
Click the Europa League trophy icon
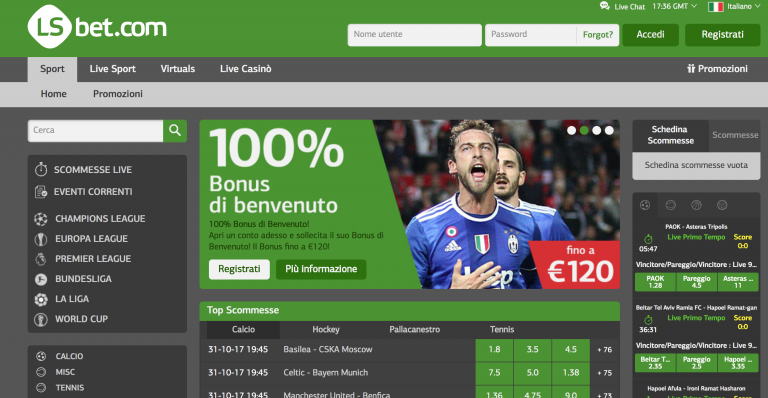click(41, 239)
